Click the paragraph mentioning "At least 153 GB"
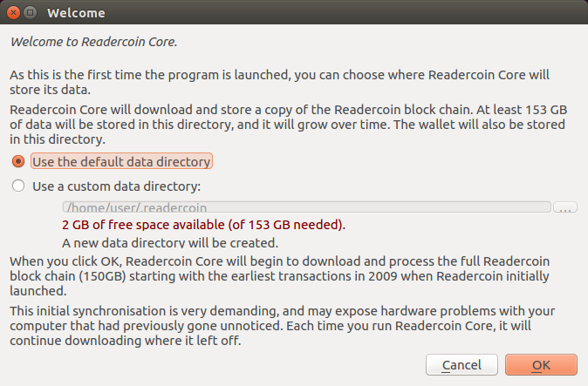The width and height of the screenshot is (588, 386). [288, 124]
